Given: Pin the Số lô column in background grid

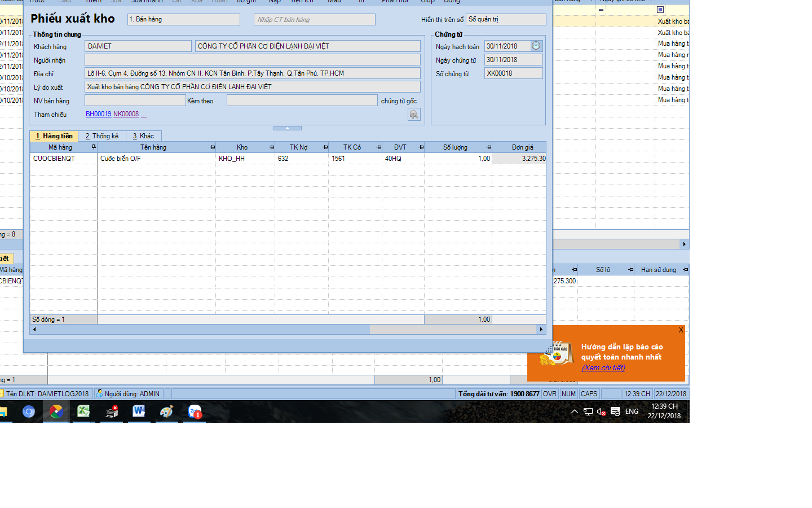Looking at the screenshot, I should coord(630,270).
